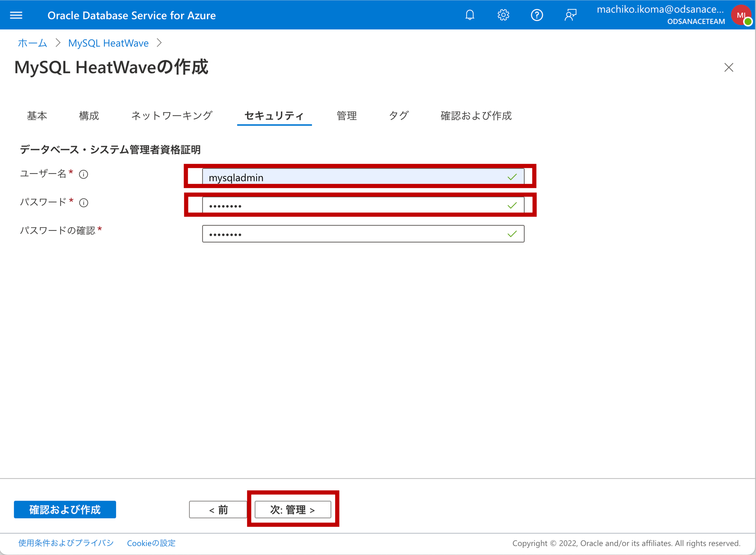Image resolution: width=756 pixels, height=555 pixels.
Task: Click the help question mark icon
Action: click(537, 15)
